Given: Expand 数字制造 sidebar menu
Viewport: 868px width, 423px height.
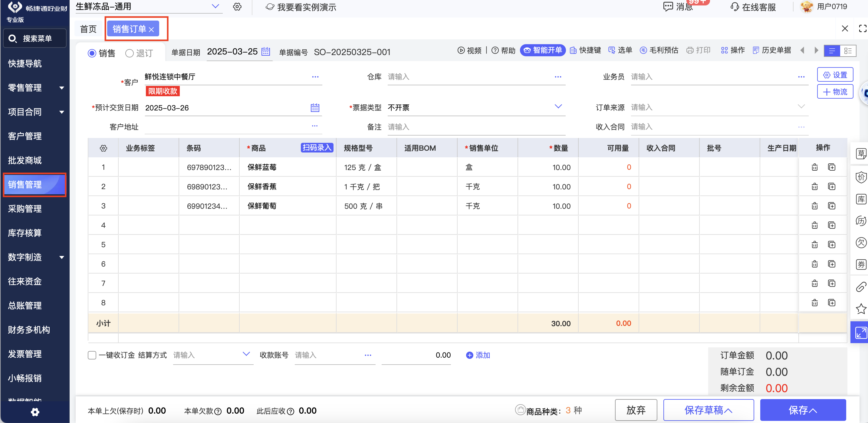Looking at the screenshot, I should pyautogui.click(x=62, y=257).
